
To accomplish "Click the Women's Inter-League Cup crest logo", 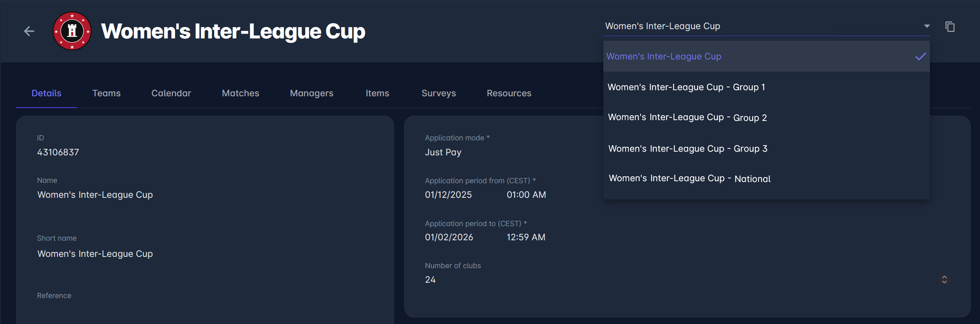I will (72, 31).
